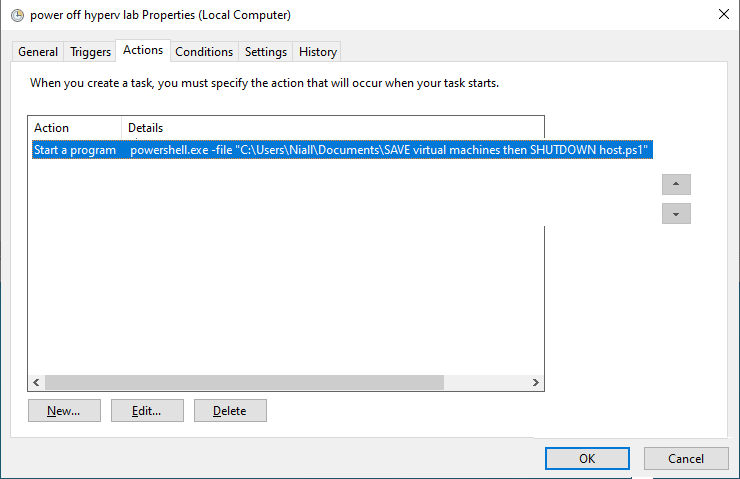Image resolution: width=740 pixels, height=479 pixels.
Task: Switch to the Triggers tab
Action: [90, 51]
